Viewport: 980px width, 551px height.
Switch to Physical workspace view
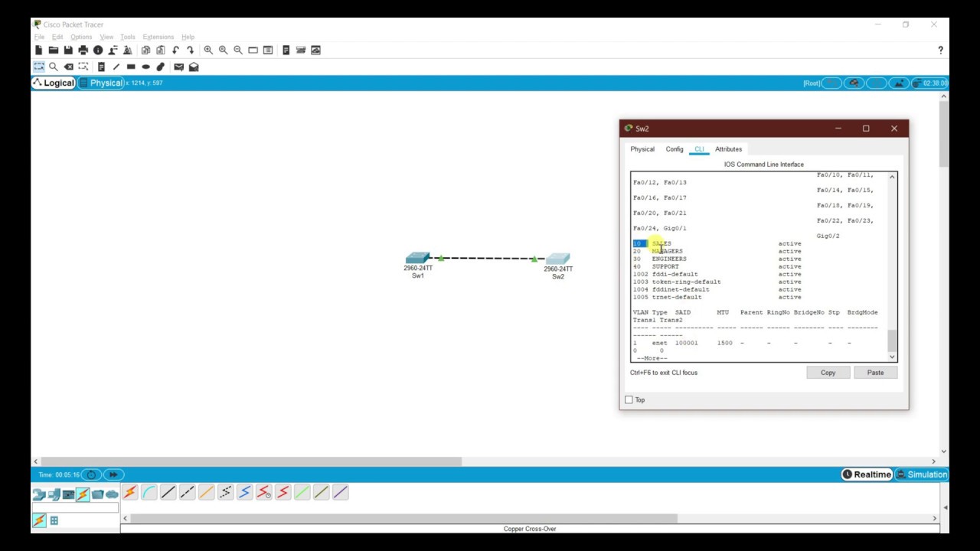(x=101, y=83)
